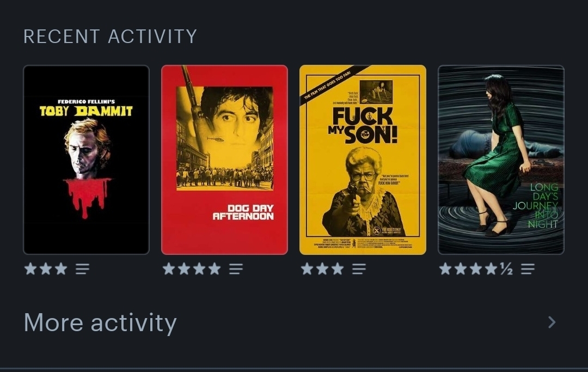Viewport: 588px width, 372px height.
Task: Click the three-star rating below Fuck My Son!
Action: (322, 269)
